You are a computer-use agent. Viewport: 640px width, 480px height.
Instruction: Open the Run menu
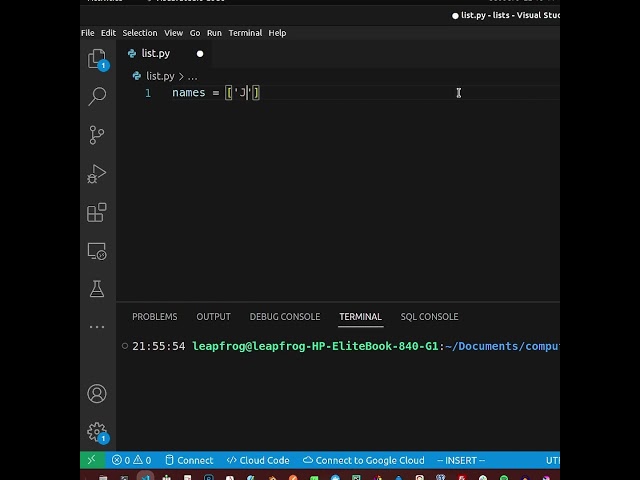click(214, 33)
